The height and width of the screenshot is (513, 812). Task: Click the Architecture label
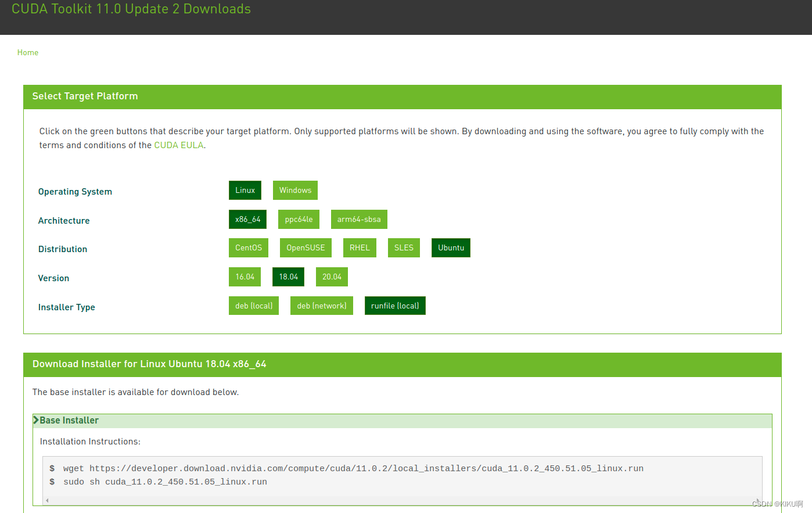click(64, 221)
